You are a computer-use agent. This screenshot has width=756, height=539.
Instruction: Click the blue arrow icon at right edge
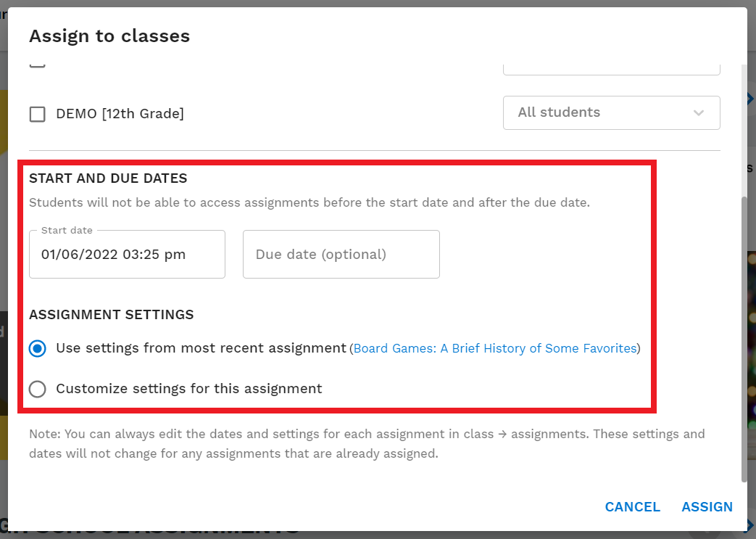(751, 99)
